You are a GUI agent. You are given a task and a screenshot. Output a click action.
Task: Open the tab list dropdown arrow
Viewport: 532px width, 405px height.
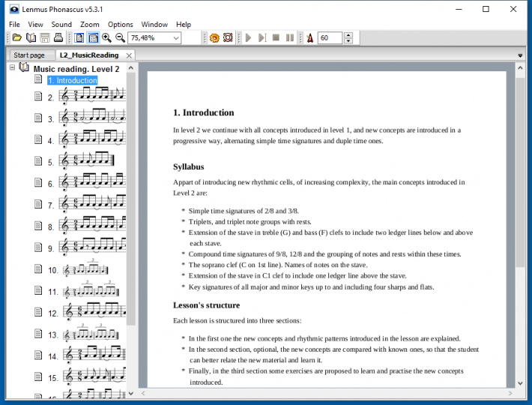click(520, 55)
